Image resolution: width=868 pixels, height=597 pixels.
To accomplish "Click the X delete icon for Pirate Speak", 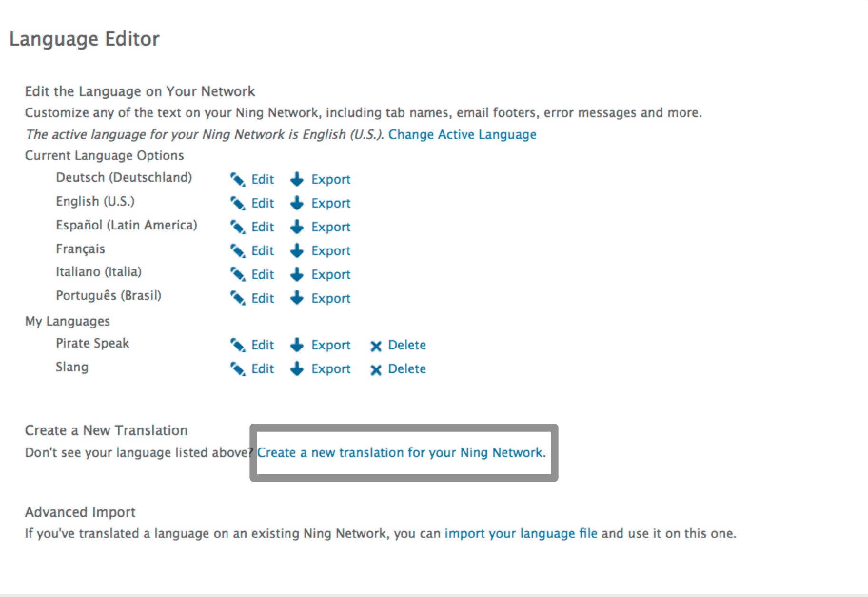I will coord(376,346).
